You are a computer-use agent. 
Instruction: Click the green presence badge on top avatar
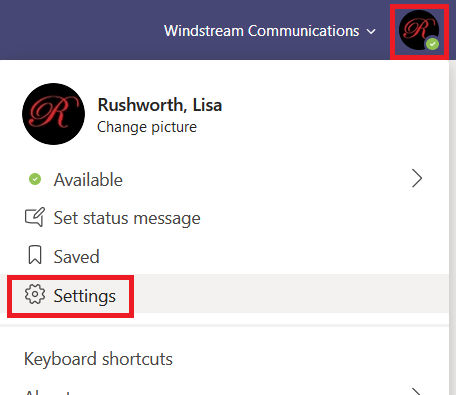click(433, 44)
